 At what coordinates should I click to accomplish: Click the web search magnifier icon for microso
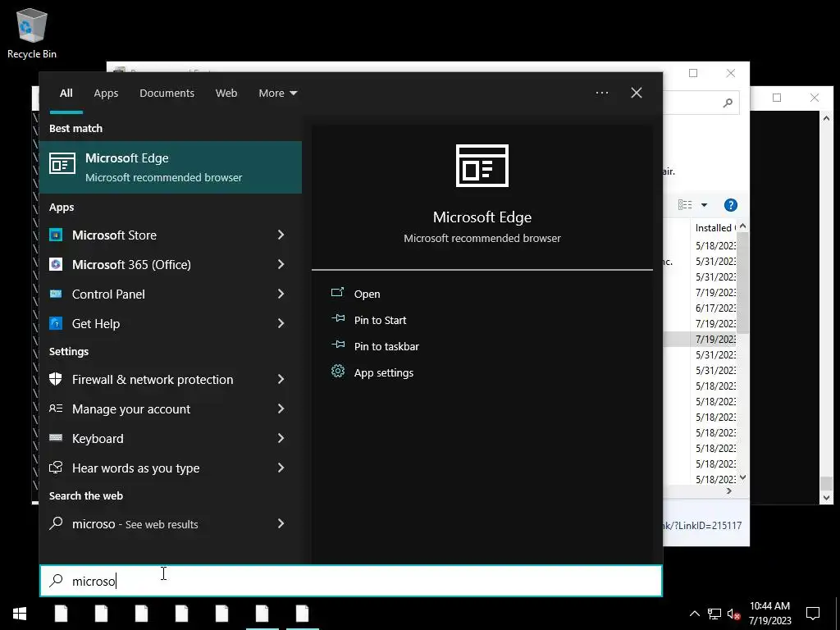(x=56, y=523)
